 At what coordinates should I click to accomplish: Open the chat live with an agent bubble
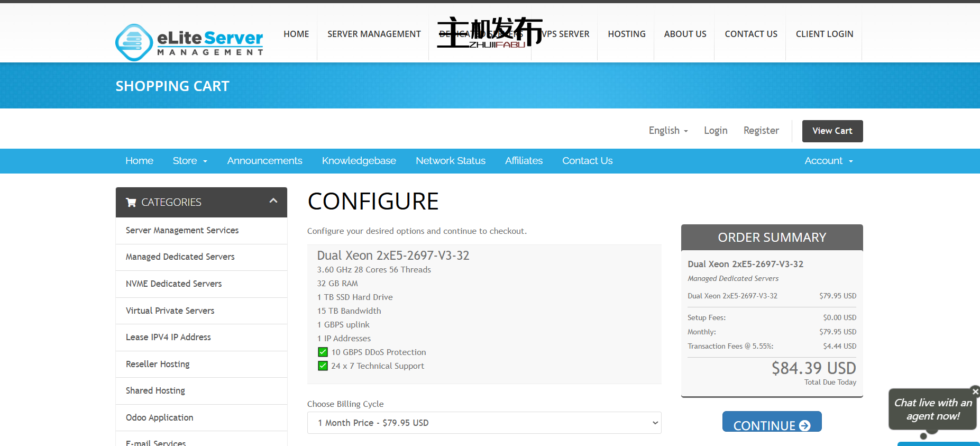click(x=932, y=410)
